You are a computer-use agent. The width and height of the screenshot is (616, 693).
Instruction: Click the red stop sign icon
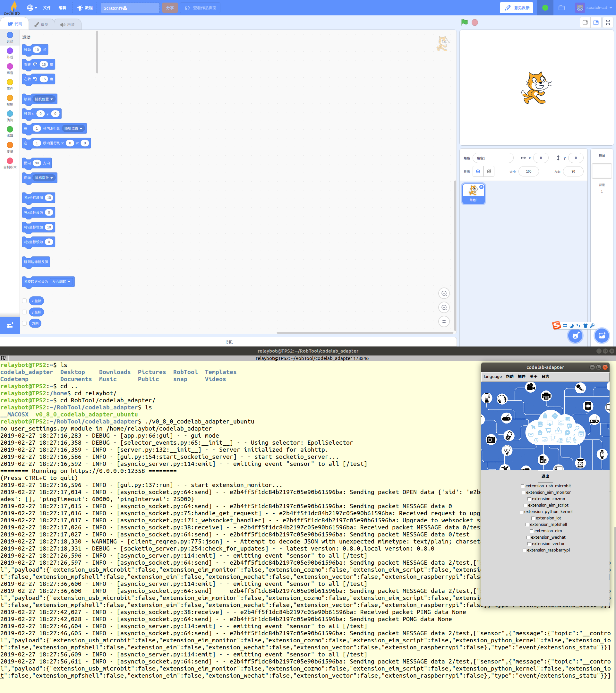(x=475, y=22)
